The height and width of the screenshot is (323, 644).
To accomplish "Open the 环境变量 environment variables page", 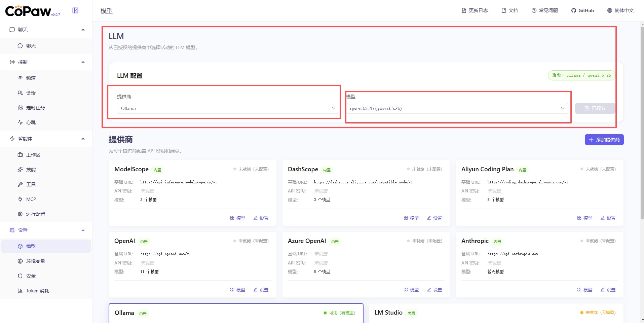I will [x=35, y=261].
